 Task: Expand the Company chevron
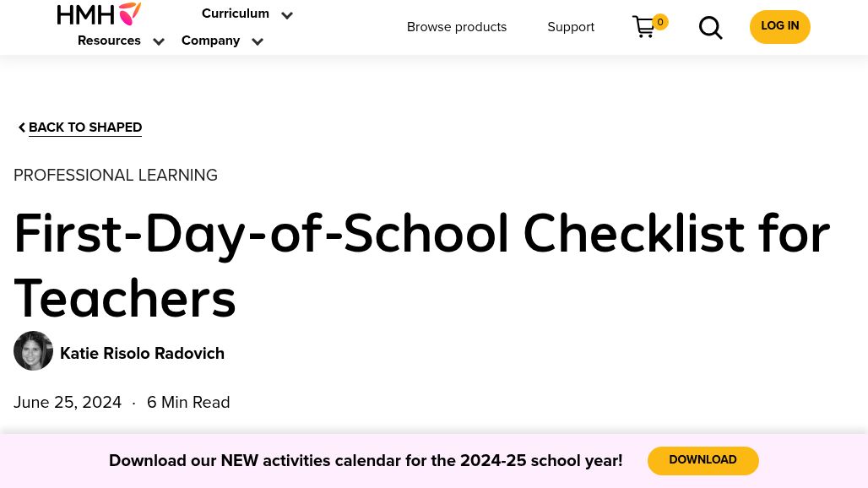[258, 42]
